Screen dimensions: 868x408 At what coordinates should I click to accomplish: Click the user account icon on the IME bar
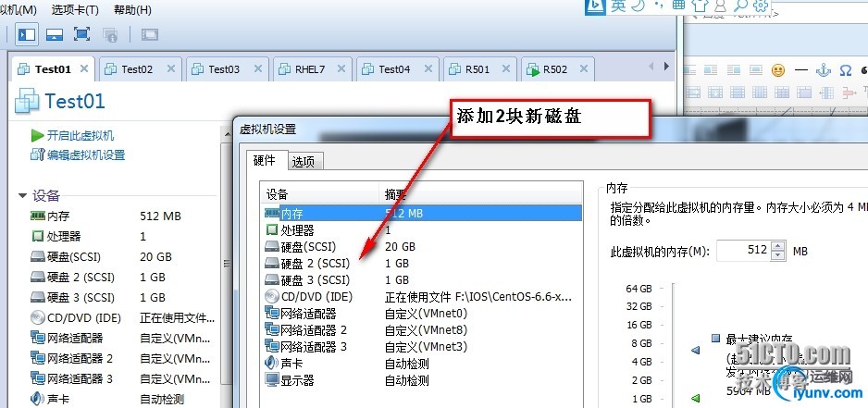point(720,6)
